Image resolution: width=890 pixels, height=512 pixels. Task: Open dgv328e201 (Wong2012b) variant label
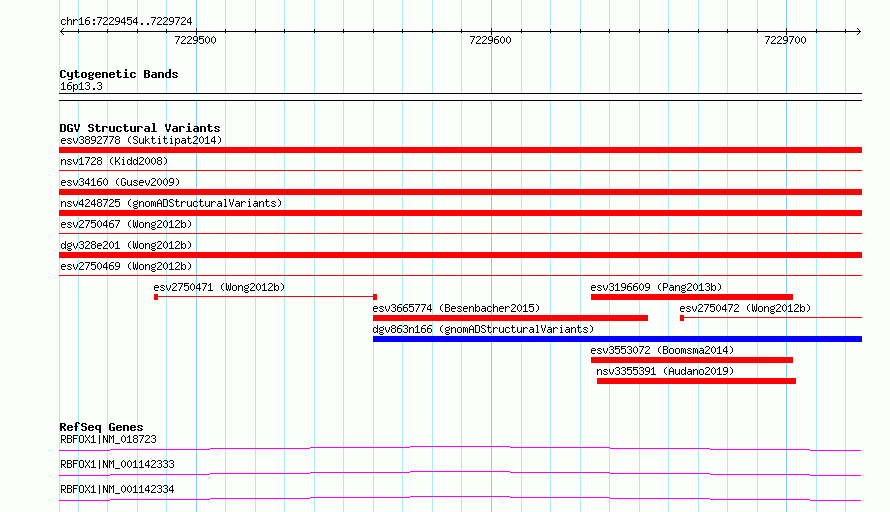[126, 245]
